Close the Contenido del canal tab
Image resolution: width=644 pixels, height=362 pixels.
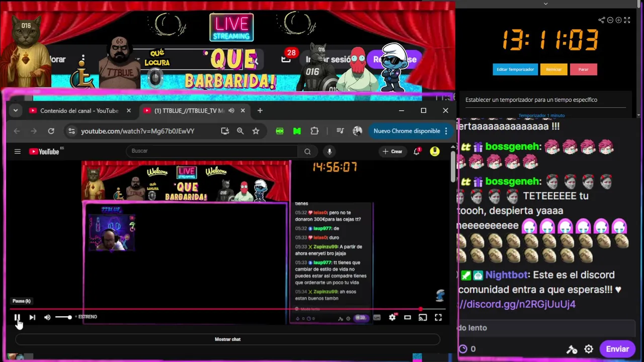click(x=128, y=111)
